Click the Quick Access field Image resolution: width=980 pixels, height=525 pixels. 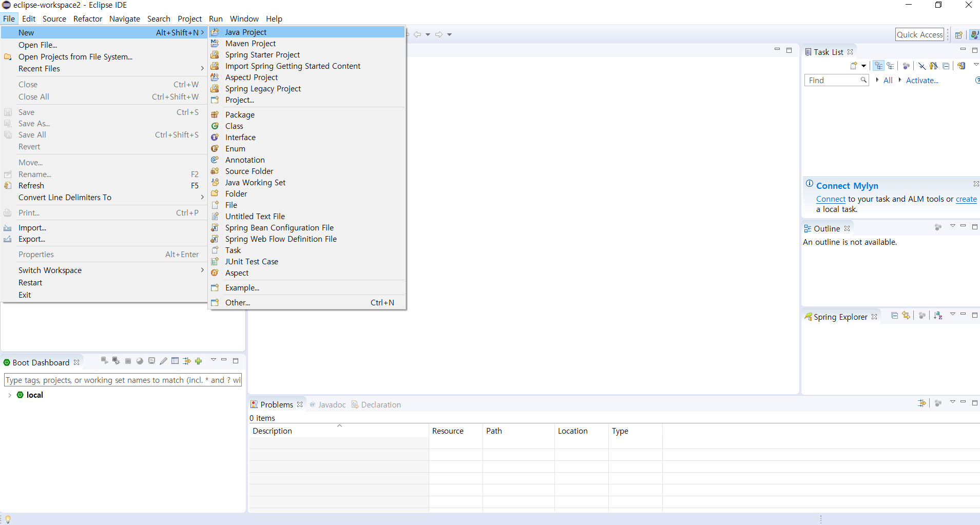coord(919,34)
